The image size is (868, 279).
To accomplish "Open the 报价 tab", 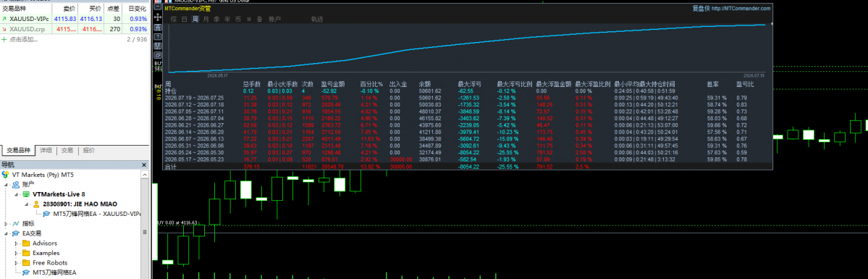I will [88, 150].
